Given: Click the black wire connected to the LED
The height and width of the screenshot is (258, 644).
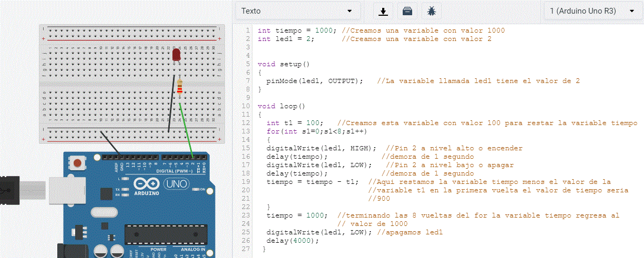Looking at the screenshot, I should coord(171,102).
